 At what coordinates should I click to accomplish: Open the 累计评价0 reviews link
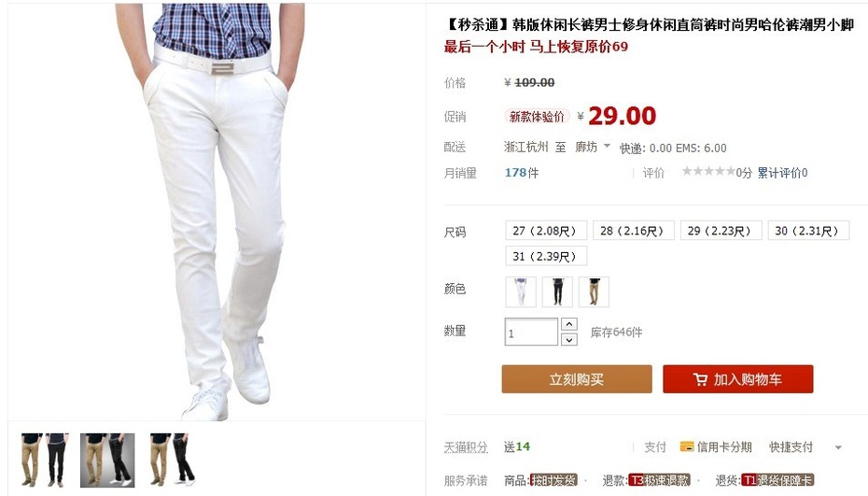tap(782, 173)
